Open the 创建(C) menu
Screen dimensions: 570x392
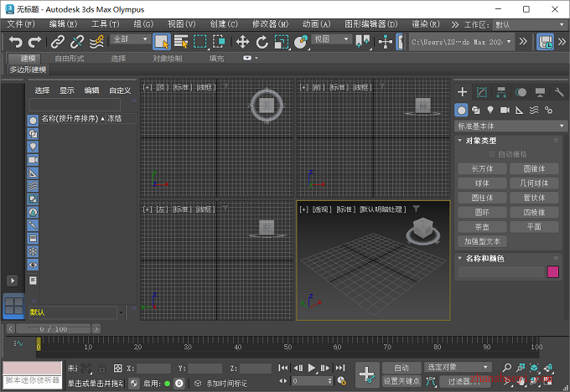pyautogui.click(x=224, y=24)
